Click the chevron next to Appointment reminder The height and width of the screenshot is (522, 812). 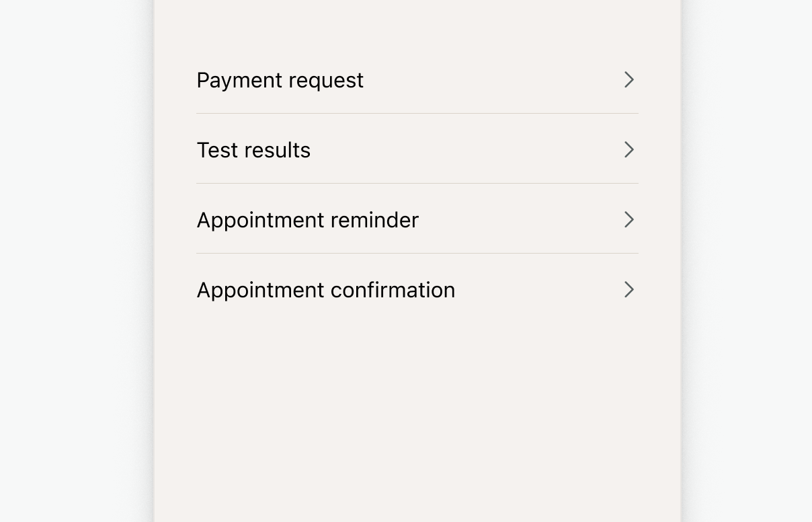pos(629,220)
